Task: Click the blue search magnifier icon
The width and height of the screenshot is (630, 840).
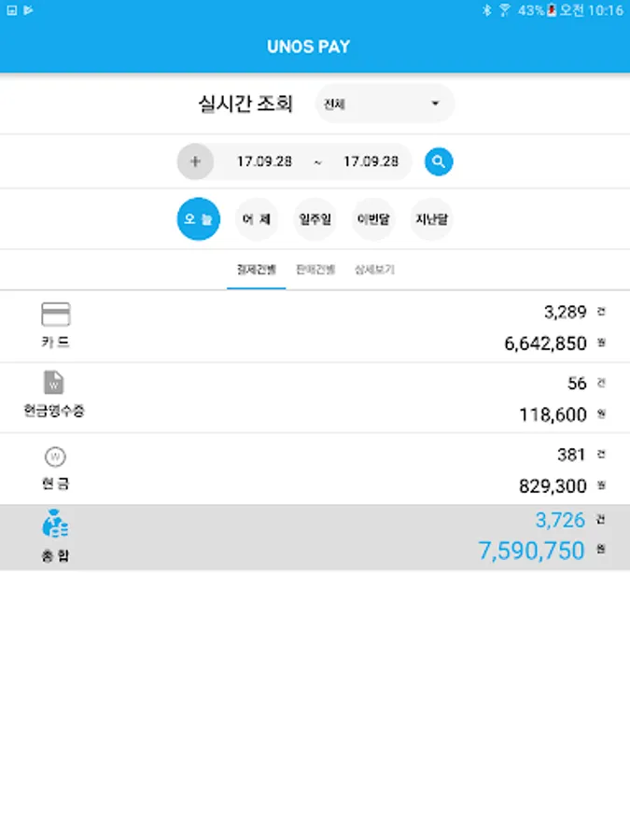Action: click(x=439, y=161)
